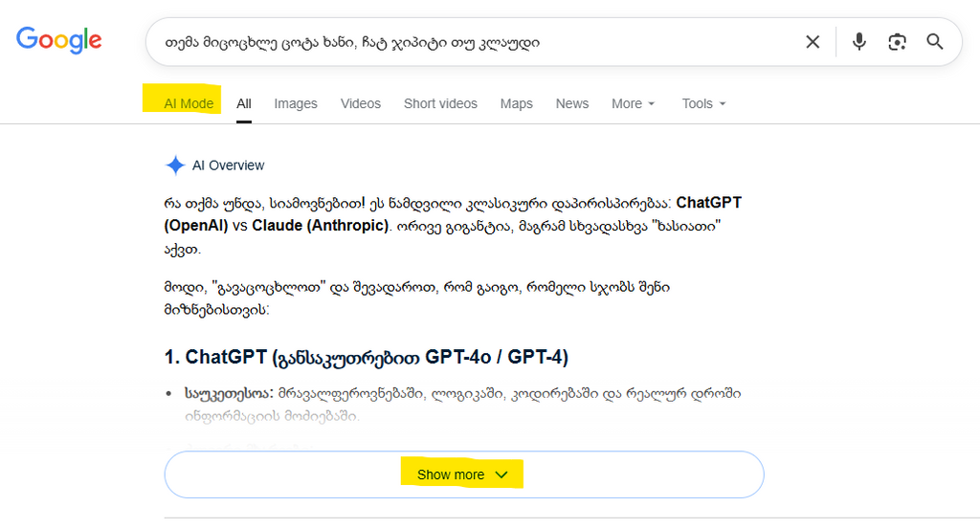The height and width of the screenshot is (529, 980).
Task: Clear the search query with the X icon
Action: 813,42
